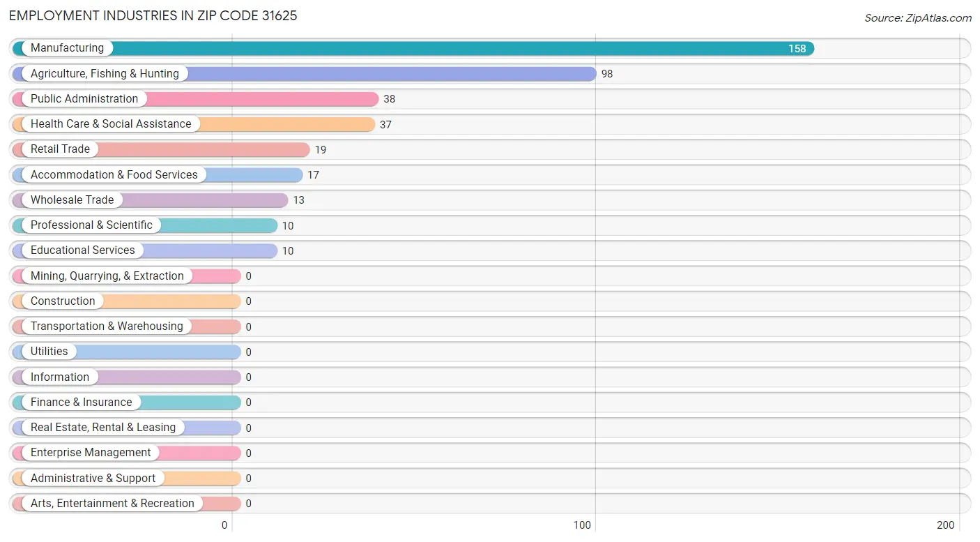Click the Arts, Entertainment & Recreation label
The width and height of the screenshot is (980, 542).
point(112,503)
